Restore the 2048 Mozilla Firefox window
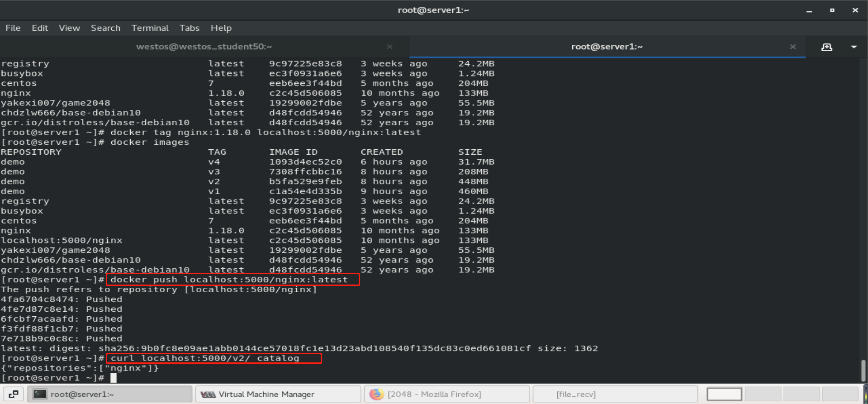Viewport: 868px width, 404px height. point(447,394)
